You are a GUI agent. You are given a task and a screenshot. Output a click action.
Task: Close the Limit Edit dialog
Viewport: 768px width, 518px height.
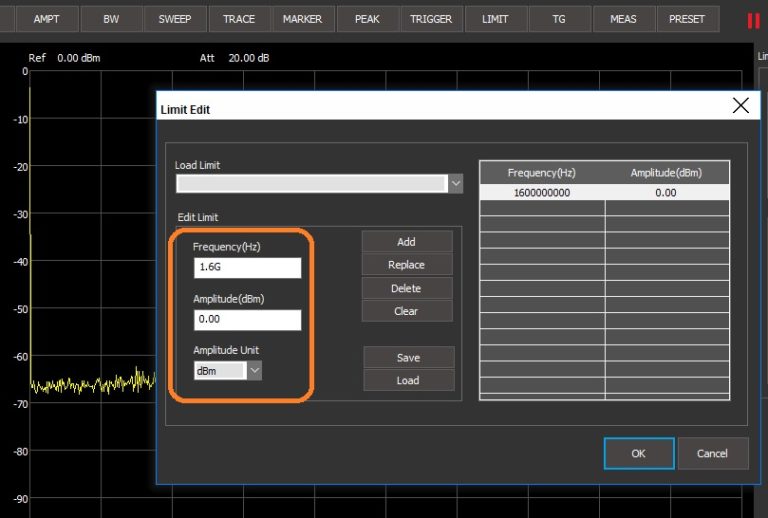tap(741, 106)
